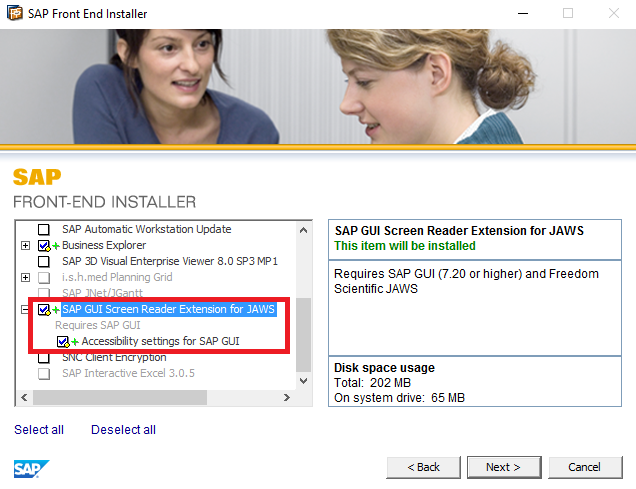
Task: Check SAP Automatic Workstation Update checkbox
Action: click(44, 229)
